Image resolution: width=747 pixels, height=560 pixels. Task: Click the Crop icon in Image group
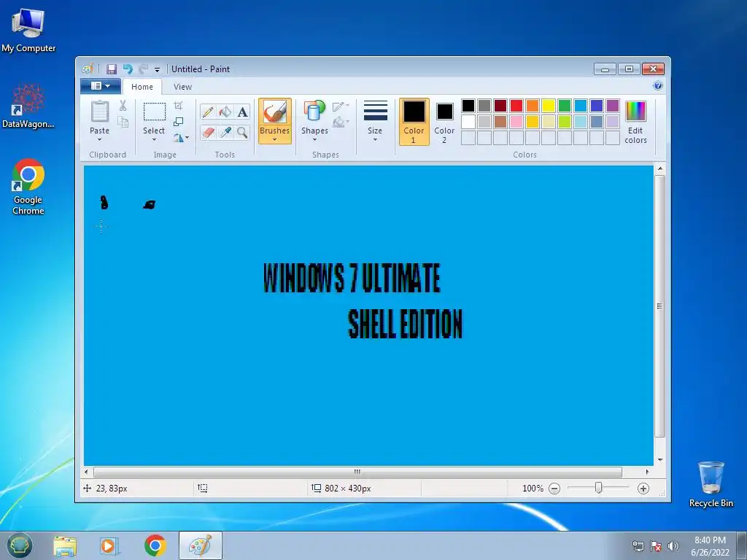click(178, 106)
